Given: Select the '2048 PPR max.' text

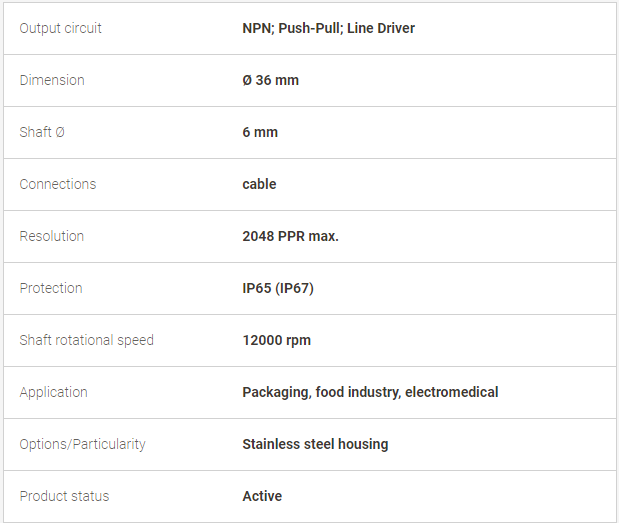Looking at the screenshot, I should tap(290, 236).
